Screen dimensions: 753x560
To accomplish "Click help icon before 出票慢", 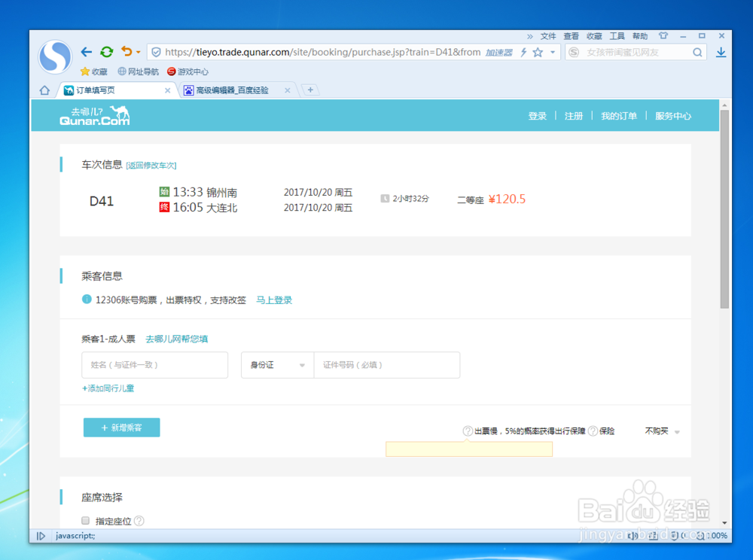I will (x=468, y=431).
